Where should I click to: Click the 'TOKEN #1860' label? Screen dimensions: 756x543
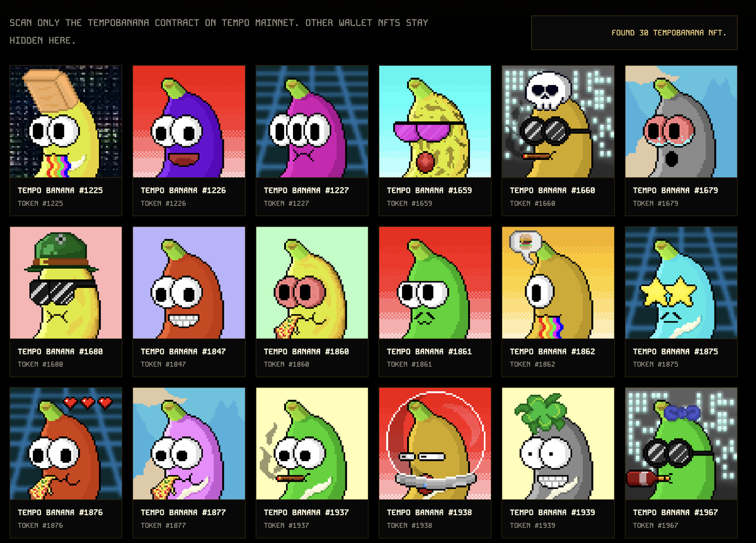click(x=287, y=365)
